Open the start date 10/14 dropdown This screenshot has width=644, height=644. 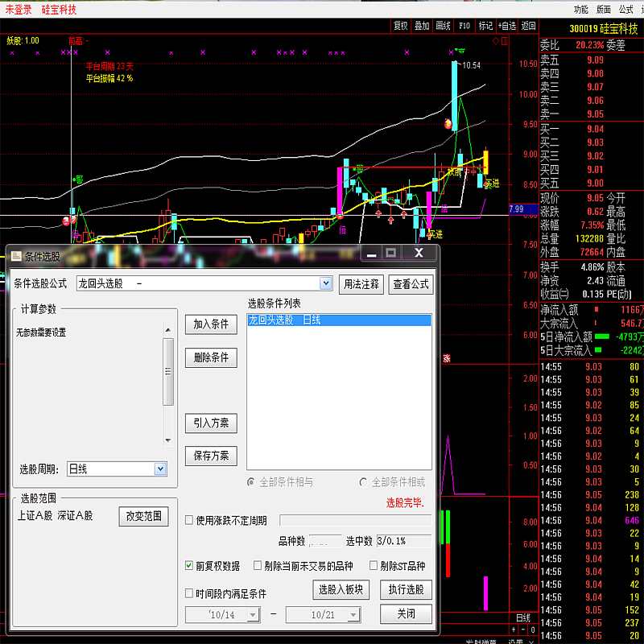253,614
